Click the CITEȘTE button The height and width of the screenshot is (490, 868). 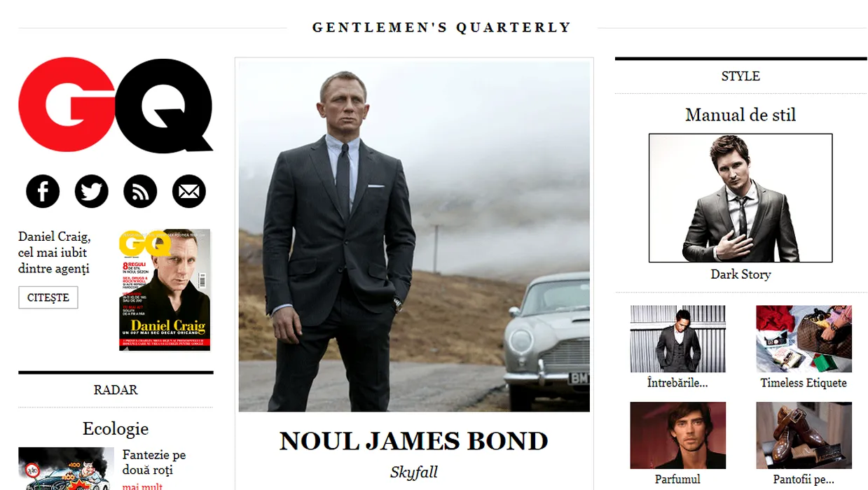pyautogui.click(x=48, y=297)
